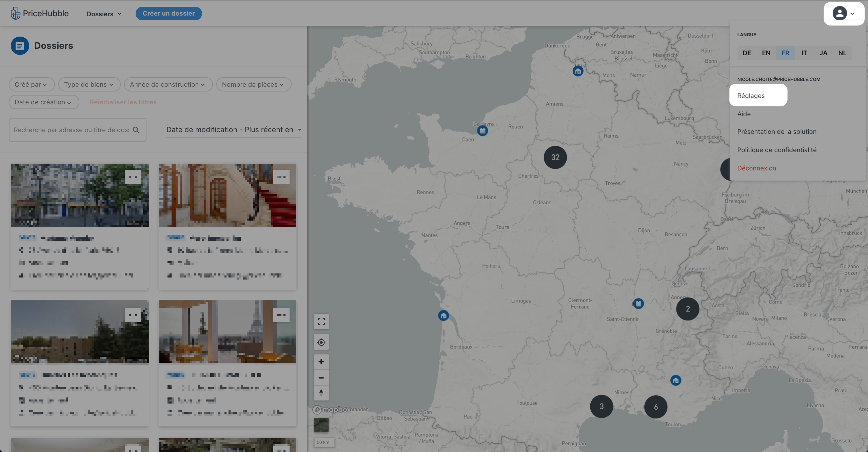This screenshot has width=868, height=452.
Task: Open cluster of 32 dossiers near Paris
Action: coord(555,157)
